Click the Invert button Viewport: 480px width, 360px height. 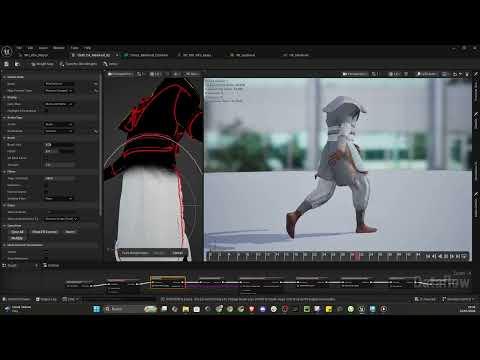pyautogui.click(x=70, y=232)
